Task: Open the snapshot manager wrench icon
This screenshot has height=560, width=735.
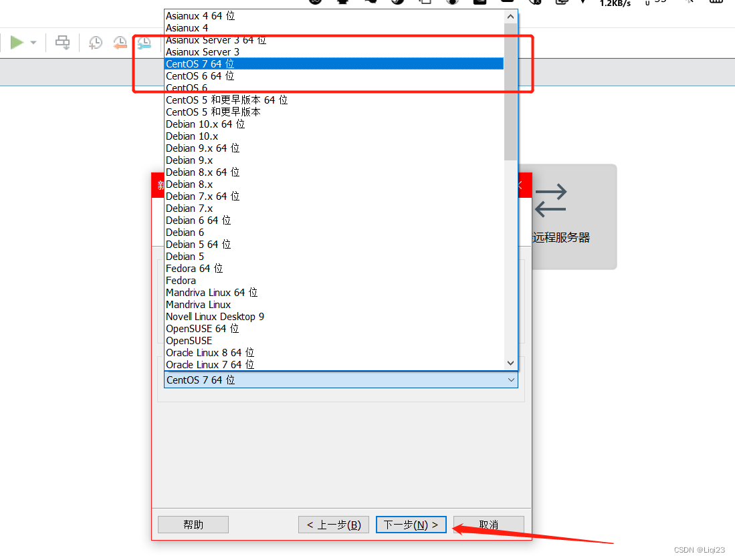Action: (144, 43)
